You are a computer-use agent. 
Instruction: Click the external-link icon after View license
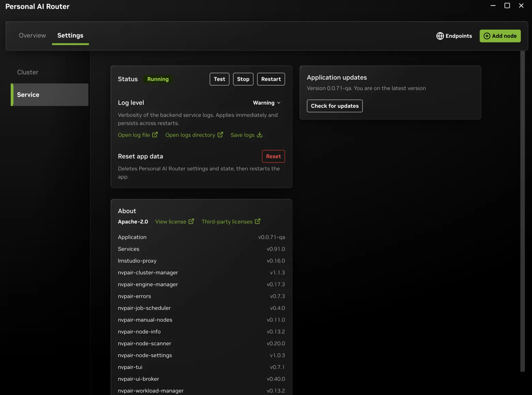point(191,221)
